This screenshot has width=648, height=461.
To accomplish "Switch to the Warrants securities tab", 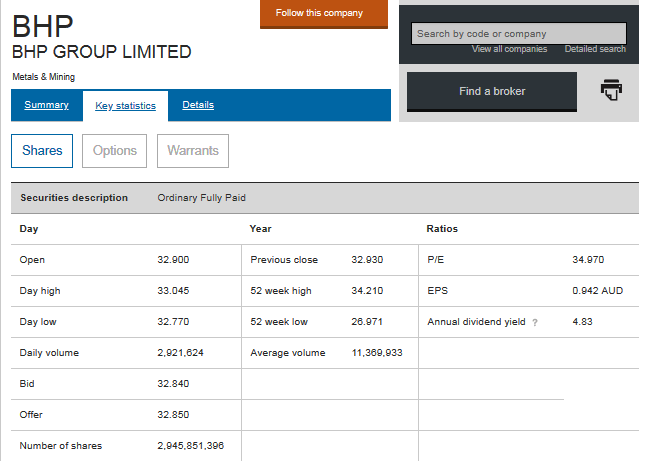I will (x=193, y=151).
